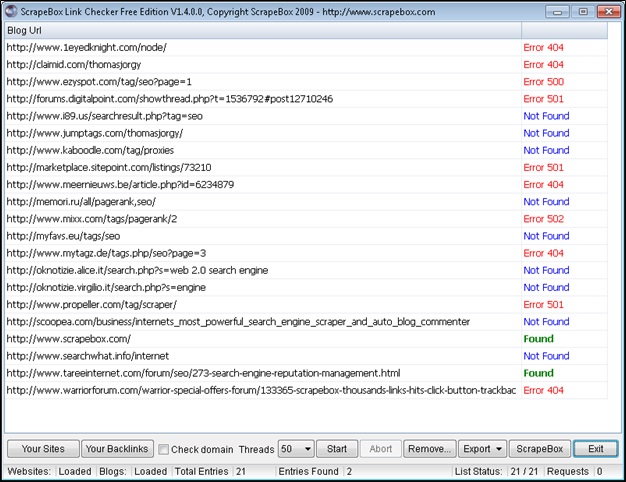Select the jumptags.com thomasjorgy row
The width and height of the screenshot is (626, 482).
(x=306, y=133)
